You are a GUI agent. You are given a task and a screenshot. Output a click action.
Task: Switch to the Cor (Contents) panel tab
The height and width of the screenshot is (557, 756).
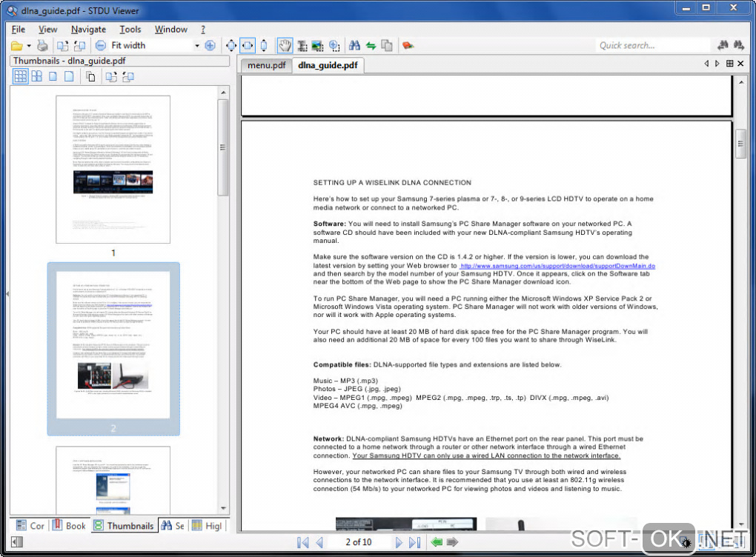[x=30, y=526]
